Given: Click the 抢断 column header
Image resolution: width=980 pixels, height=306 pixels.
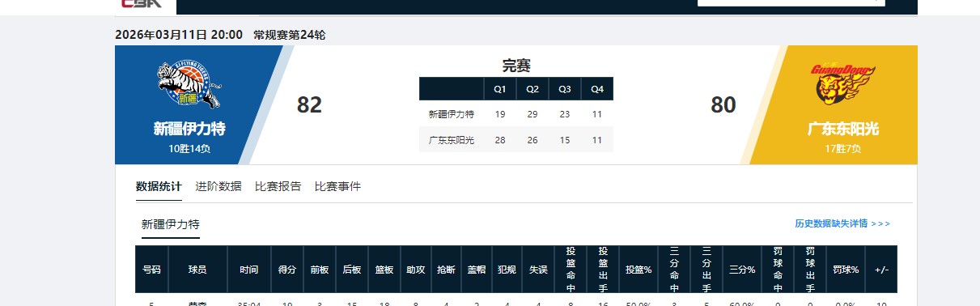Looking at the screenshot, I should pyautogui.click(x=446, y=270).
